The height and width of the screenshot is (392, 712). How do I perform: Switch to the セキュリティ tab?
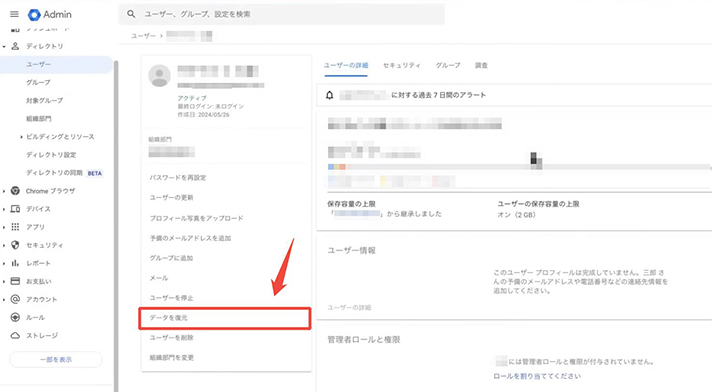click(402, 65)
